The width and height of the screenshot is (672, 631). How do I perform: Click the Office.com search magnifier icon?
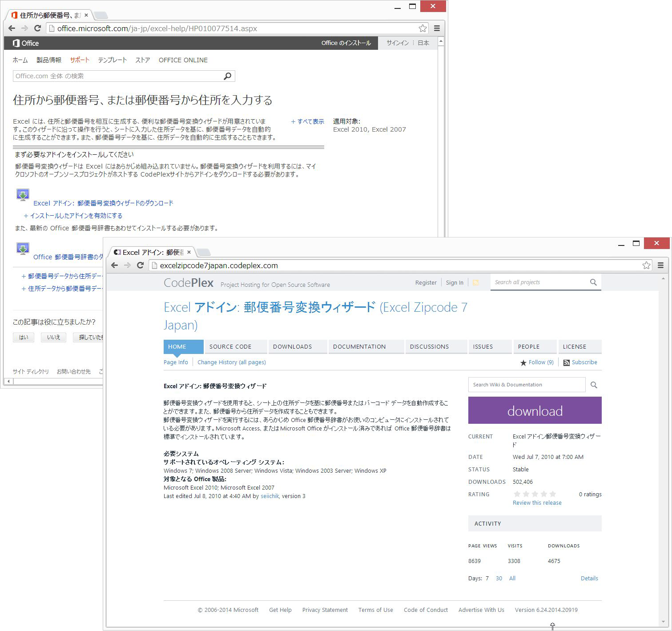coord(227,76)
